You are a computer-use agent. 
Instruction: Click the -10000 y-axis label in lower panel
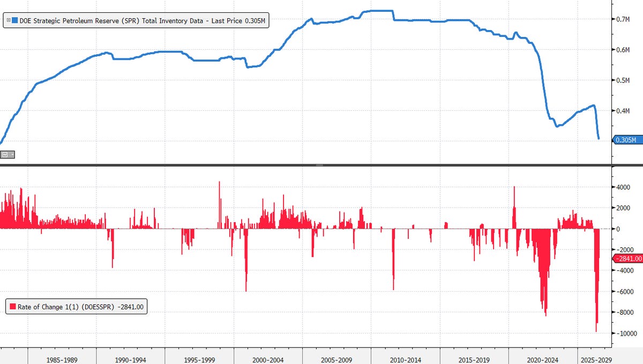click(626, 333)
